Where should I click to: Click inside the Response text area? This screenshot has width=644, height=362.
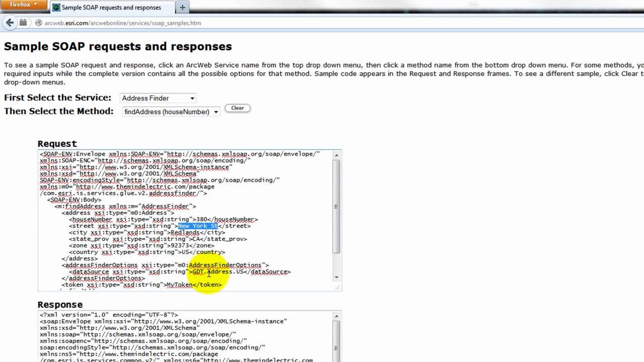[x=185, y=337]
